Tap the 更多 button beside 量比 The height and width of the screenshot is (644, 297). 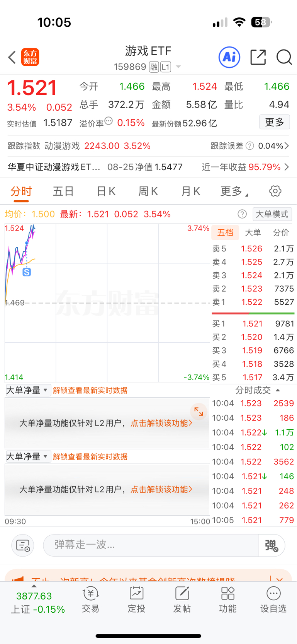[x=275, y=122]
